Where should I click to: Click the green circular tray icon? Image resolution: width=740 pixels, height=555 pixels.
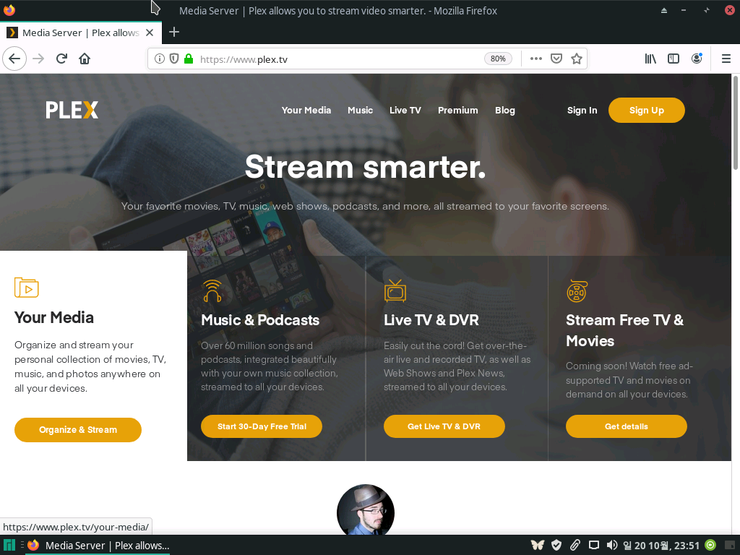tap(710, 545)
